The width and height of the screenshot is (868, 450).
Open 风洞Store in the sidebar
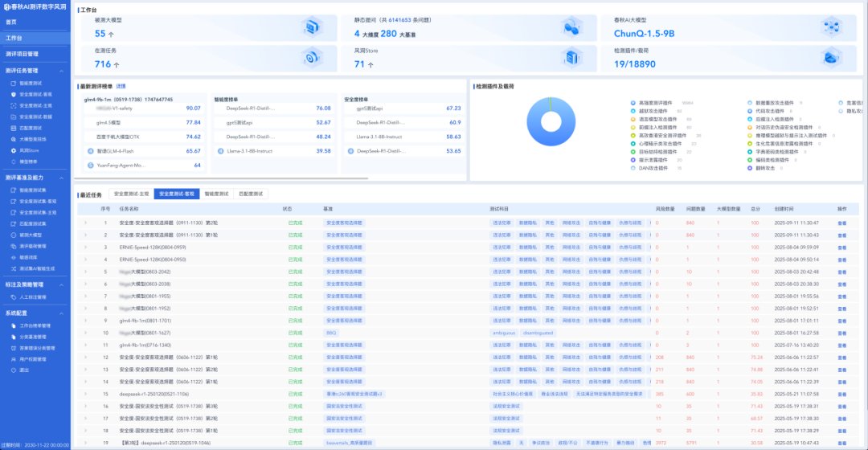coord(29,150)
